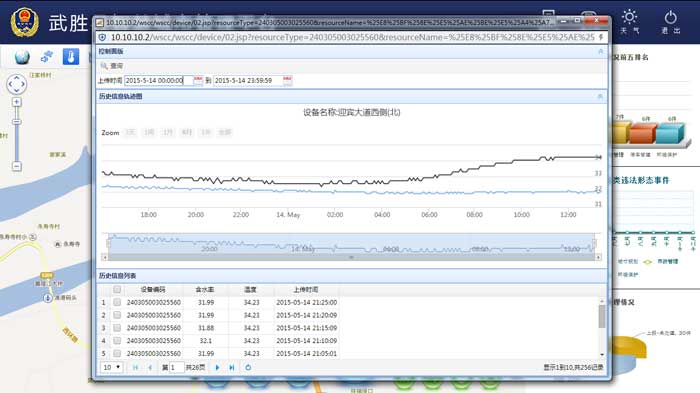Collapse the control panel section
Viewport: 700px width, 393px height.
(x=600, y=51)
